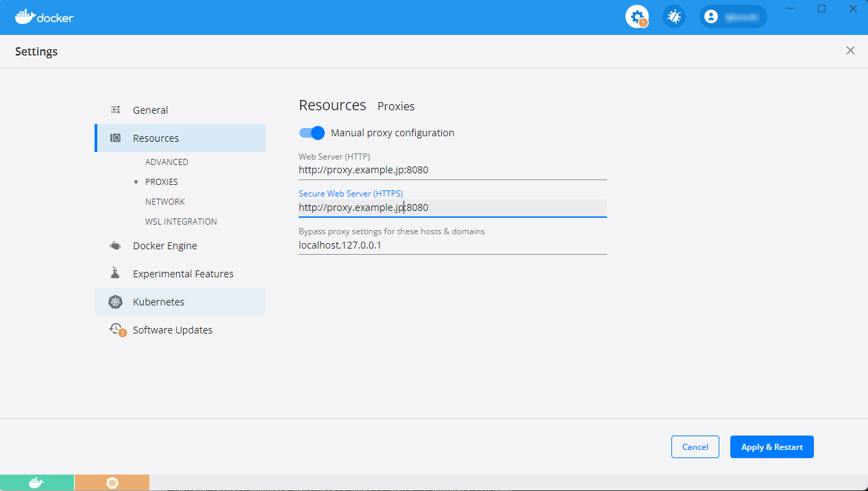Screen dimensions: 868x491
Task: Open the troubleshoot bug icon
Action: [x=674, y=17]
